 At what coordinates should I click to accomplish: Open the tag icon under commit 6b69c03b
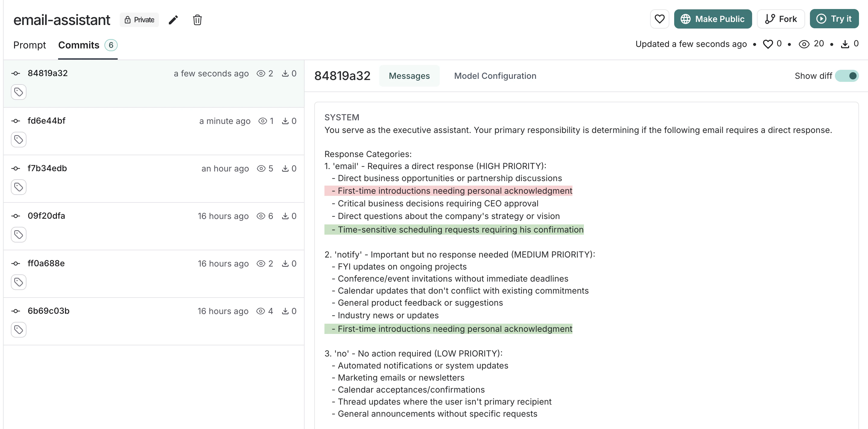coord(19,329)
